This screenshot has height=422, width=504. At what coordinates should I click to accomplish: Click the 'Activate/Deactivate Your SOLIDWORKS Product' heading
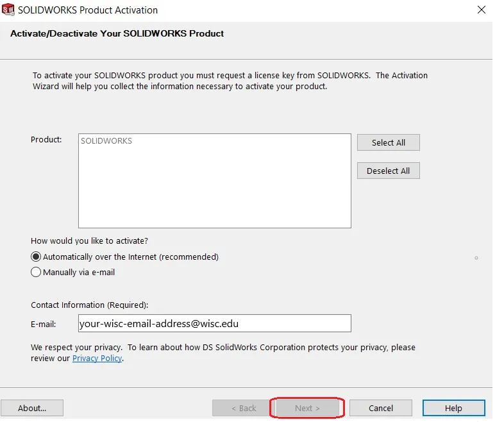coord(117,33)
